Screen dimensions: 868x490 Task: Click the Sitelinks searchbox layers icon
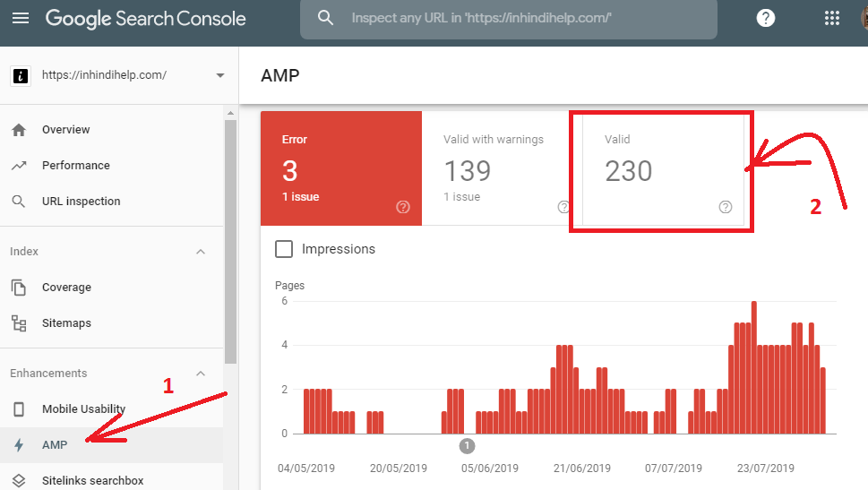19,480
